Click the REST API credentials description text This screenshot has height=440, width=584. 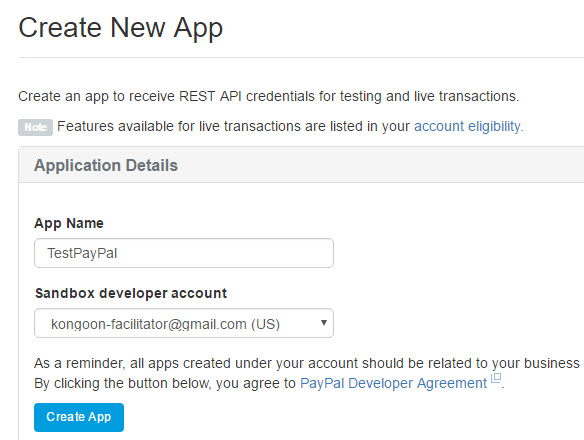tap(269, 96)
